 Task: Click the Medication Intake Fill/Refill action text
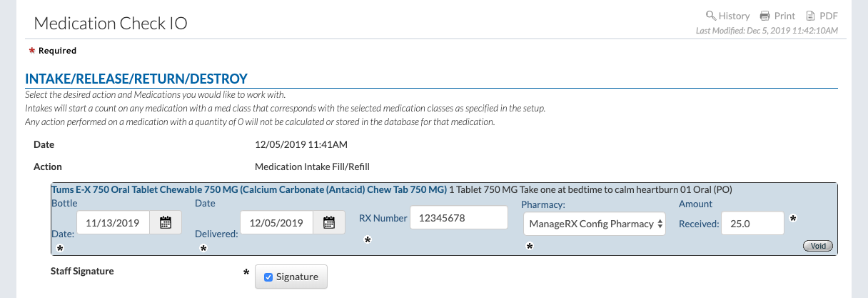[312, 167]
